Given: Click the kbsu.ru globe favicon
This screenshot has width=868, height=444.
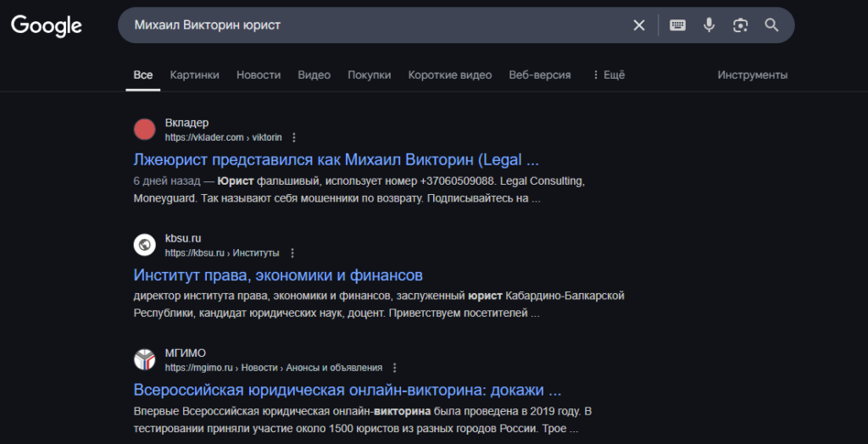Looking at the screenshot, I should (x=144, y=245).
